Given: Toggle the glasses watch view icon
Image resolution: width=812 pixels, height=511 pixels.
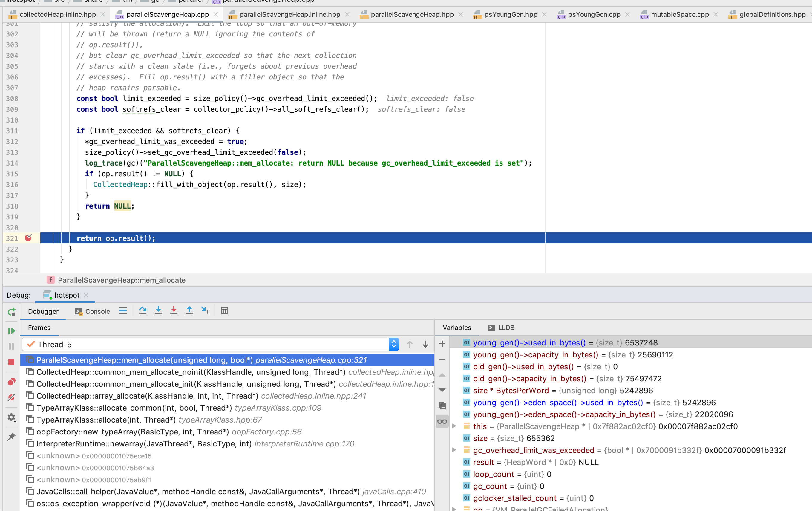Looking at the screenshot, I should pyautogui.click(x=442, y=421).
